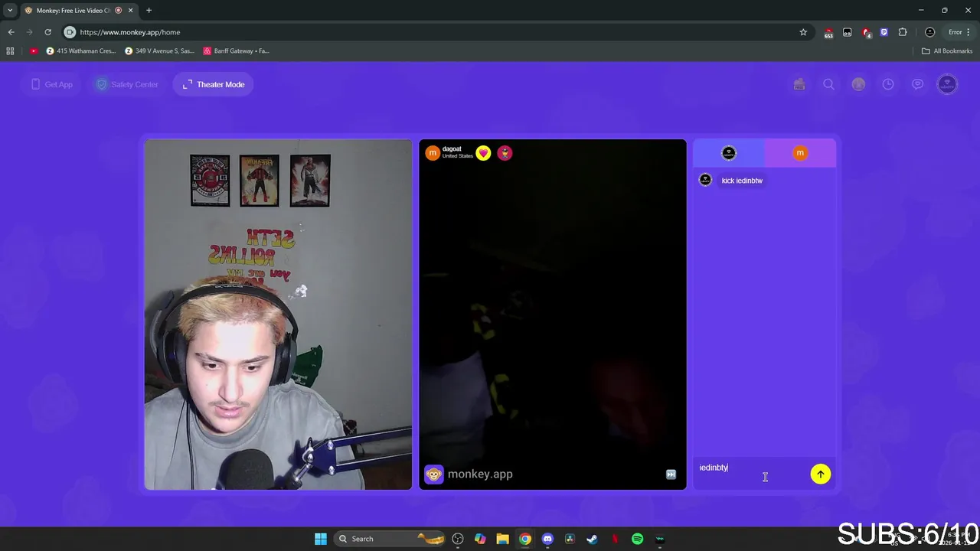
Task: Open match history clock icon
Action: [888, 84]
